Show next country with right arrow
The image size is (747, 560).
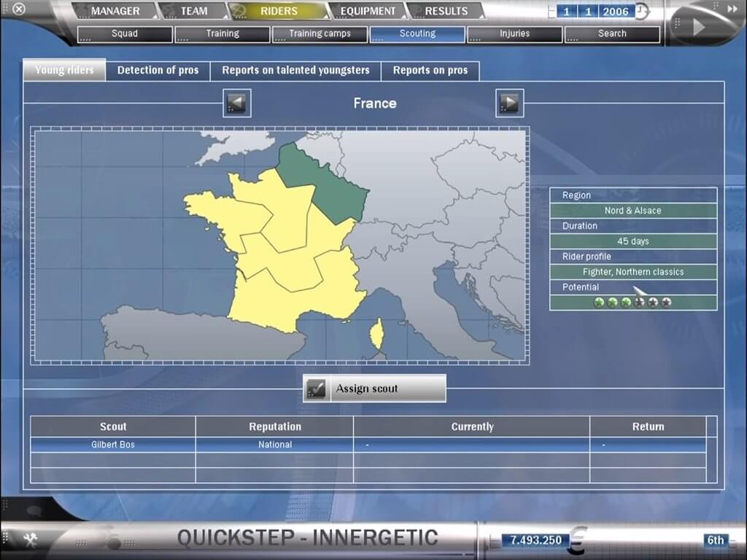point(509,103)
